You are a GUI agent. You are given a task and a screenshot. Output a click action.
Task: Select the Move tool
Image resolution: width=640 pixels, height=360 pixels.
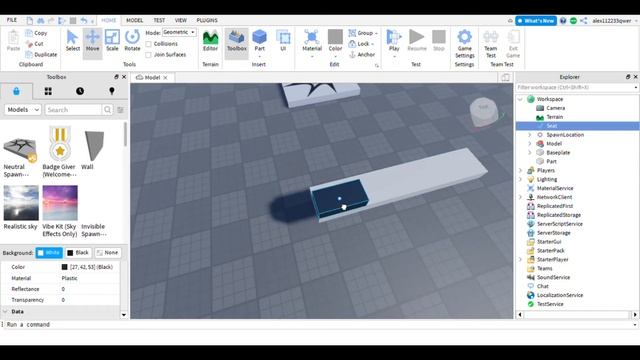click(92, 40)
